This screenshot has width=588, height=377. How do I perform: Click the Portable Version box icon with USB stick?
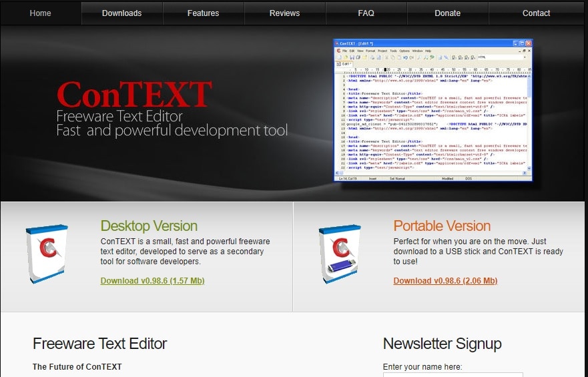tap(339, 254)
